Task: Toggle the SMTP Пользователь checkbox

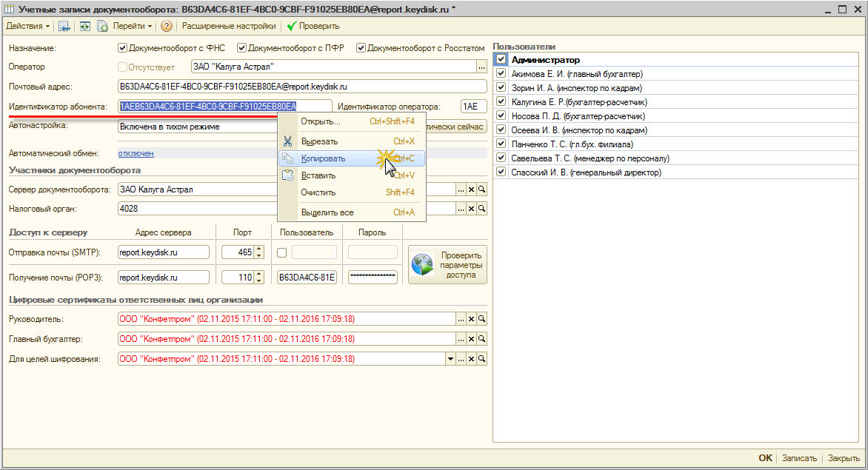Action: pyautogui.click(x=281, y=252)
